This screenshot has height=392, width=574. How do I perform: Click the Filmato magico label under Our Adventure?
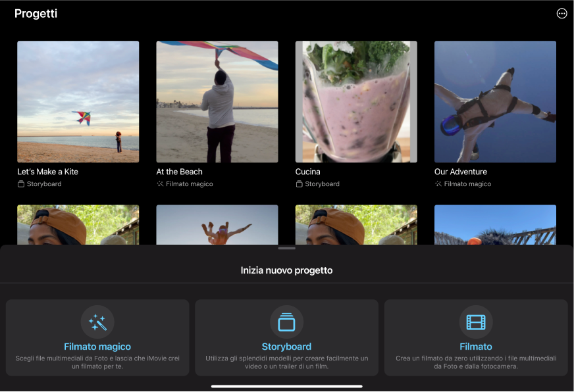tap(467, 184)
